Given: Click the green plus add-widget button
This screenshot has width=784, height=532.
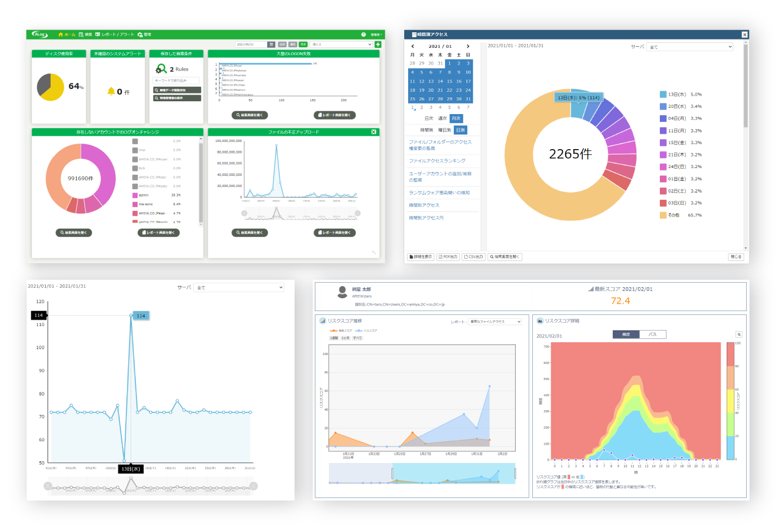Looking at the screenshot, I should coord(378,45).
